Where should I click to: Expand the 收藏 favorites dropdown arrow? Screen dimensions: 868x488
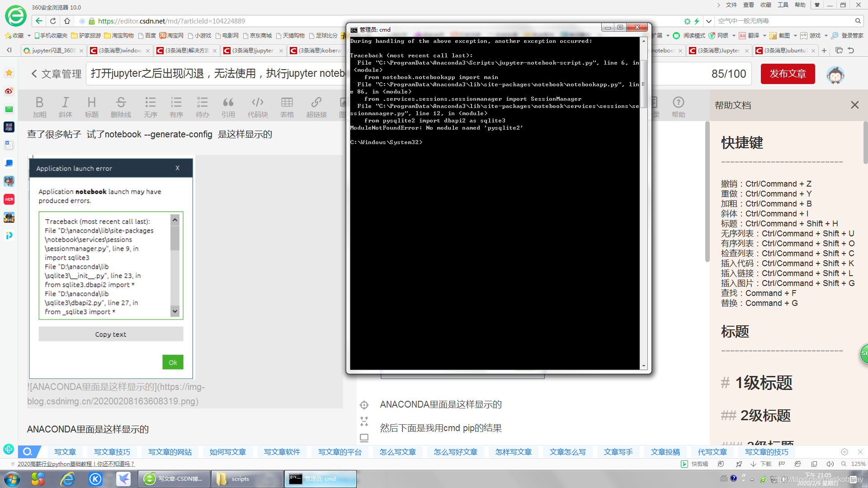tap(29, 36)
